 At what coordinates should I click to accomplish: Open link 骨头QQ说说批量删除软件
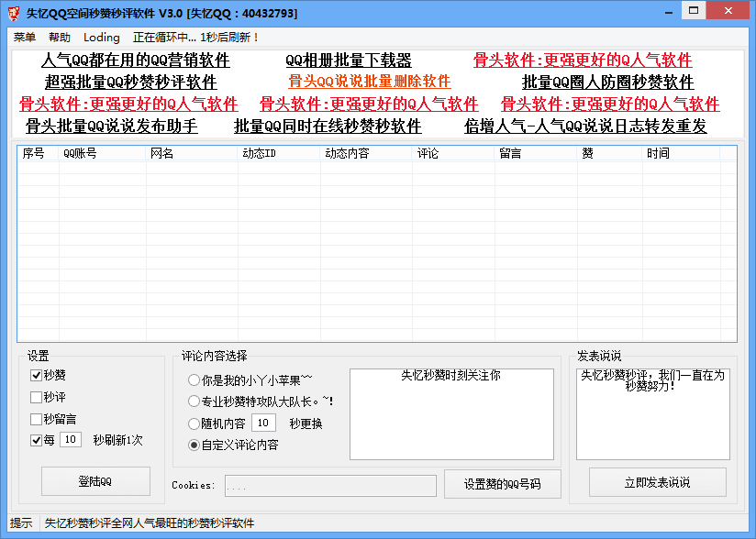tap(370, 81)
